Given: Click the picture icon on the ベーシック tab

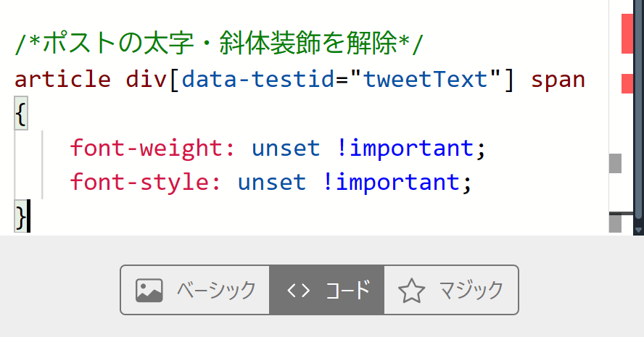Looking at the screenshot, I should tap(149, 291).
